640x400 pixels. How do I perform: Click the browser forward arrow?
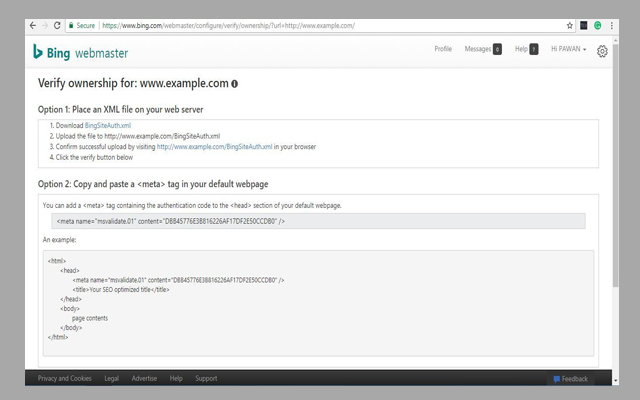click(x=45, y=26)
